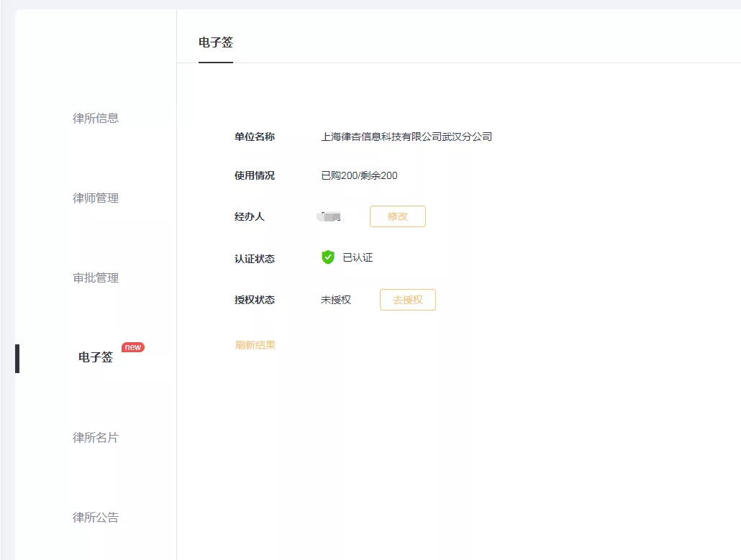
Task: Select 审批管理 from the sidebar
Action: pos(96,277)
